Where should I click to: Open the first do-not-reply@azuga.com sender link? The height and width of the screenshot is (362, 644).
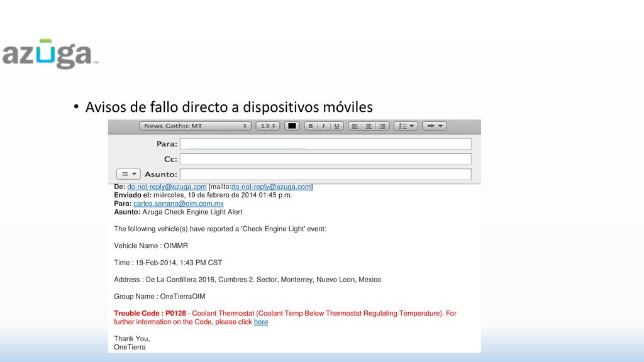167,187
